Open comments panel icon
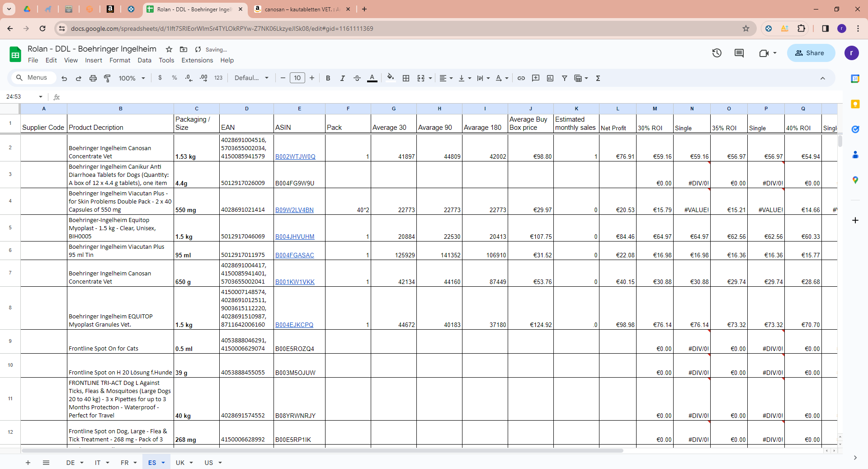868x469 pixels. point(739,53)
